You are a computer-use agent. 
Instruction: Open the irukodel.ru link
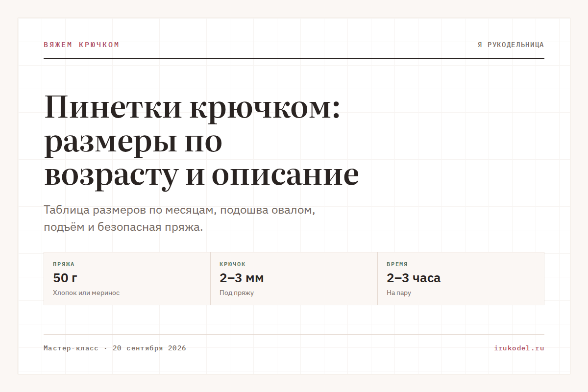click(519, 348)
